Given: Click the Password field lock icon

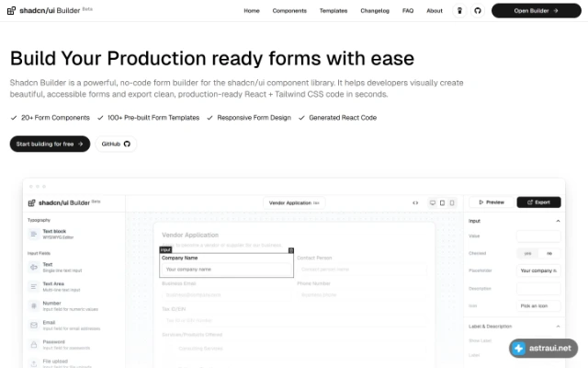Looking at the screenshot, I should 34,345.
